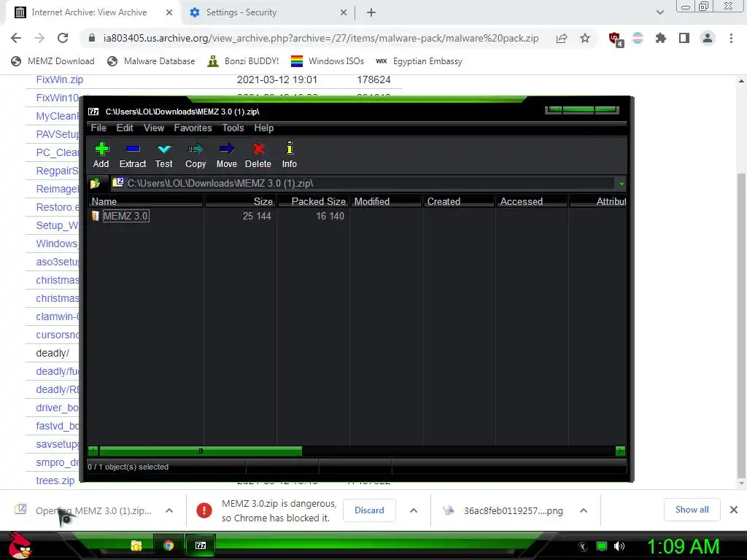Open the File menu in 7-Zip
Image resolution: width=747 pixels, height=560 pixels.
coord(98,128)
